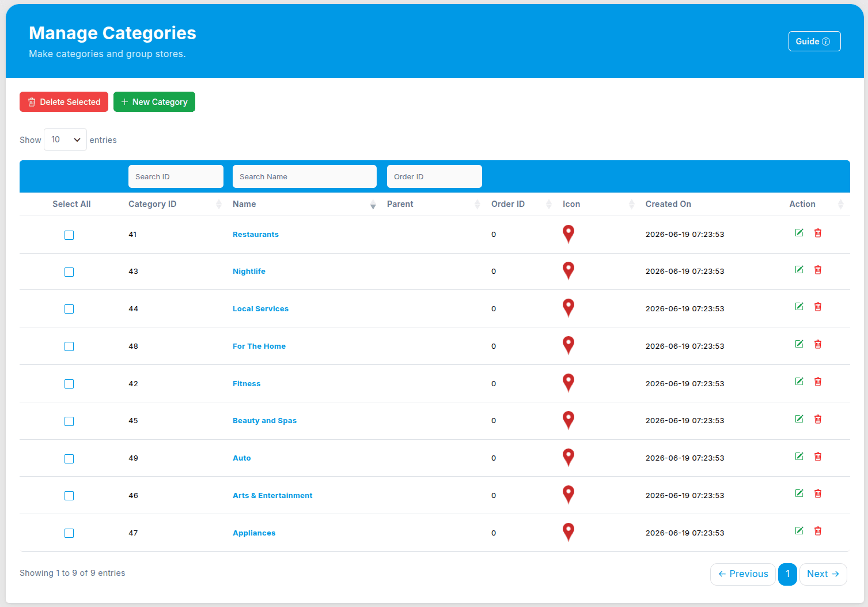
Task: Edit the Auto category
Action: [x=799, y=457]
